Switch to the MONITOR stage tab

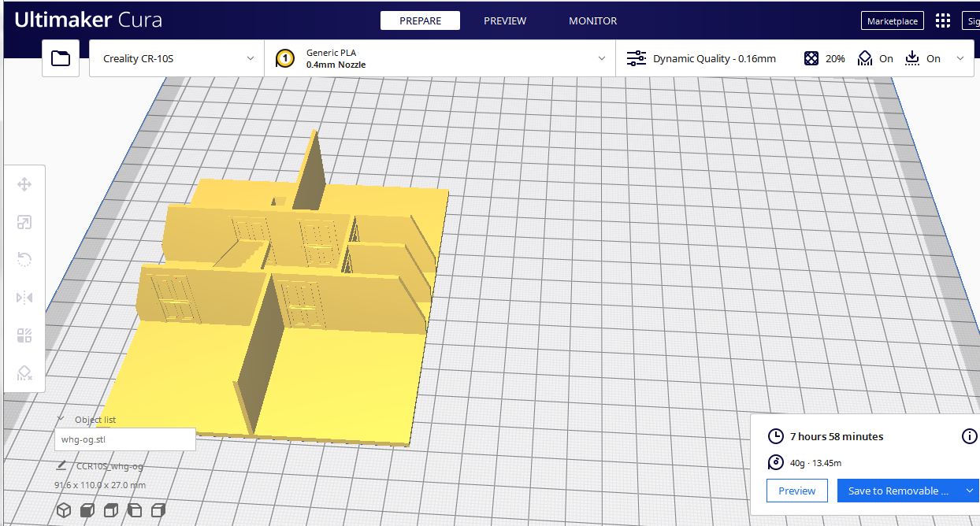592,21
